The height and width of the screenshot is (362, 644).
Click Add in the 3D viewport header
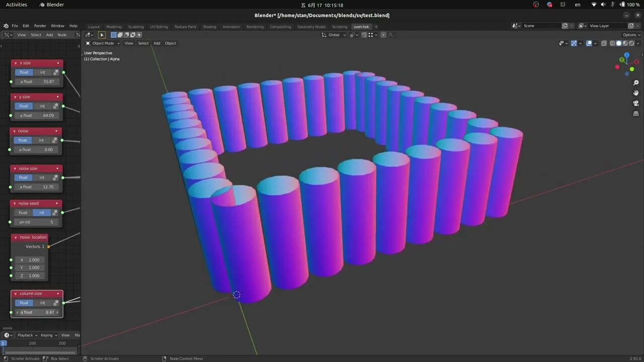[x=157, y=43]
